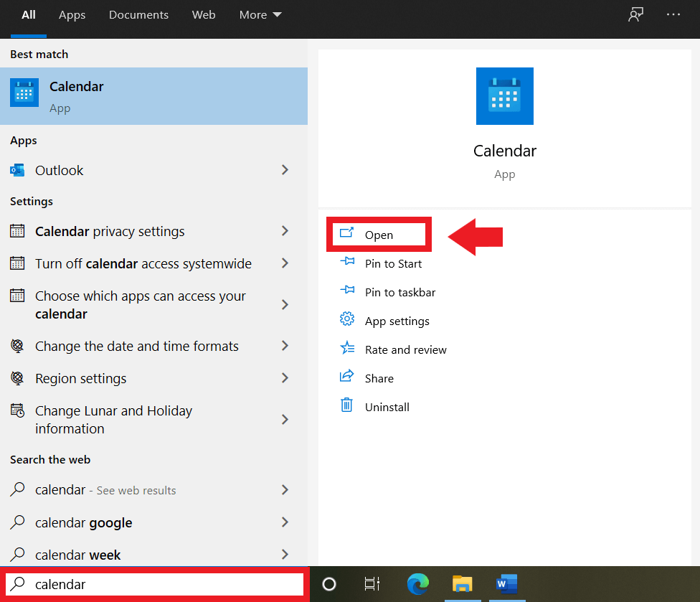
Task: Pin Calendar to taskbar
Action: (x=399, y=292)
